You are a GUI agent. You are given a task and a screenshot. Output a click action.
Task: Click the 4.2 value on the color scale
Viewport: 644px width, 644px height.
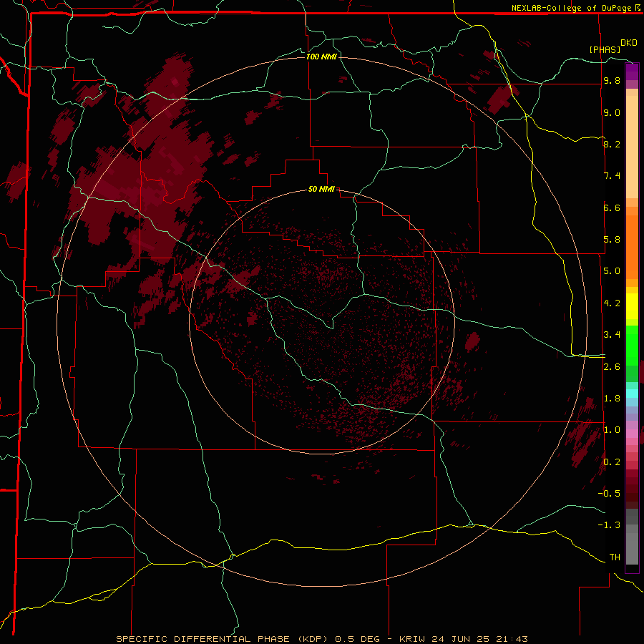click(612, 303)
